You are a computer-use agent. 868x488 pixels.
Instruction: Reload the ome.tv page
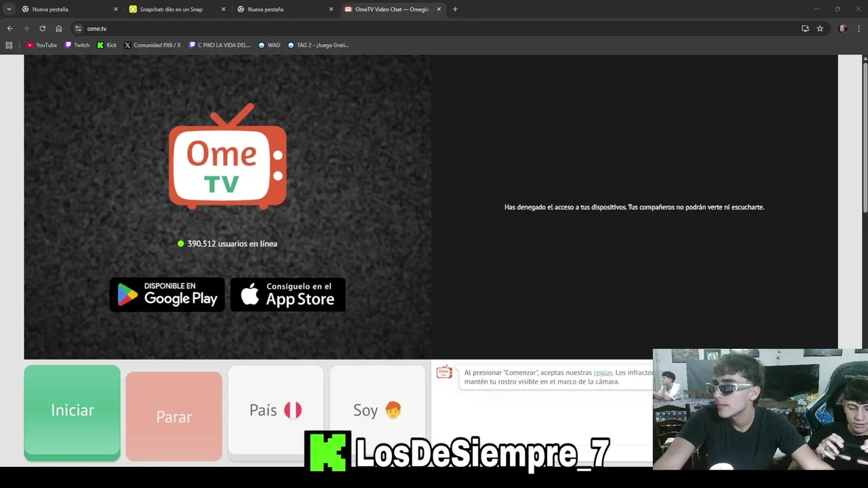tap(42, 28)
